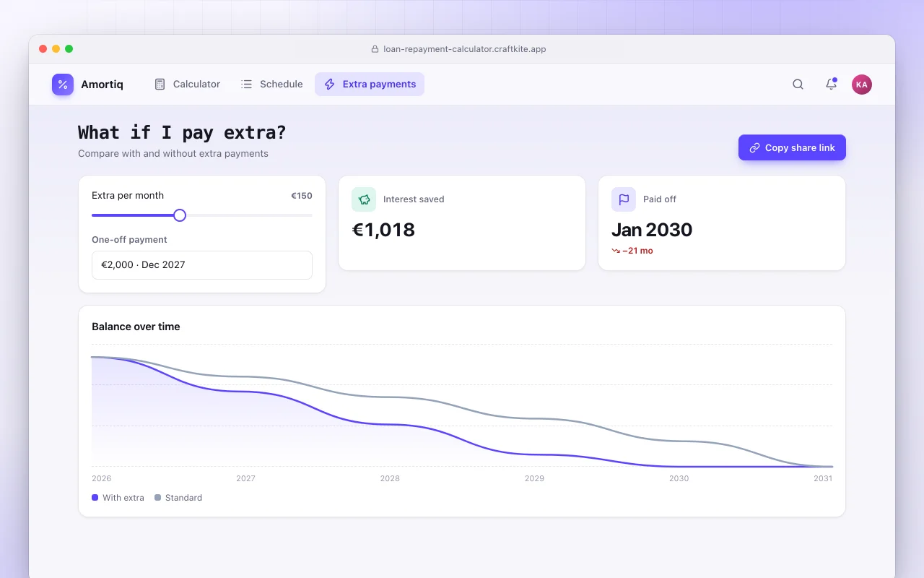Click the Balance over time chart title
Screen dimensions: 924x578
136,327
